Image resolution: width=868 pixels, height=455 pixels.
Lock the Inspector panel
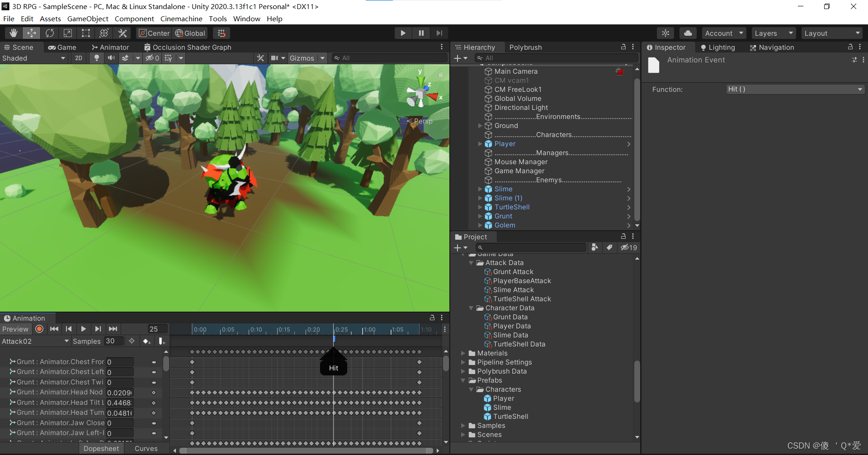pos(850,47)
